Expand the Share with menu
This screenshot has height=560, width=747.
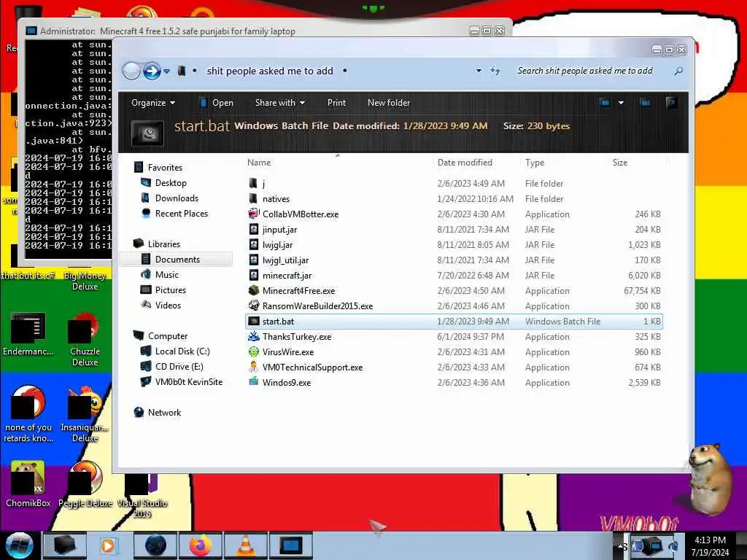280,103
